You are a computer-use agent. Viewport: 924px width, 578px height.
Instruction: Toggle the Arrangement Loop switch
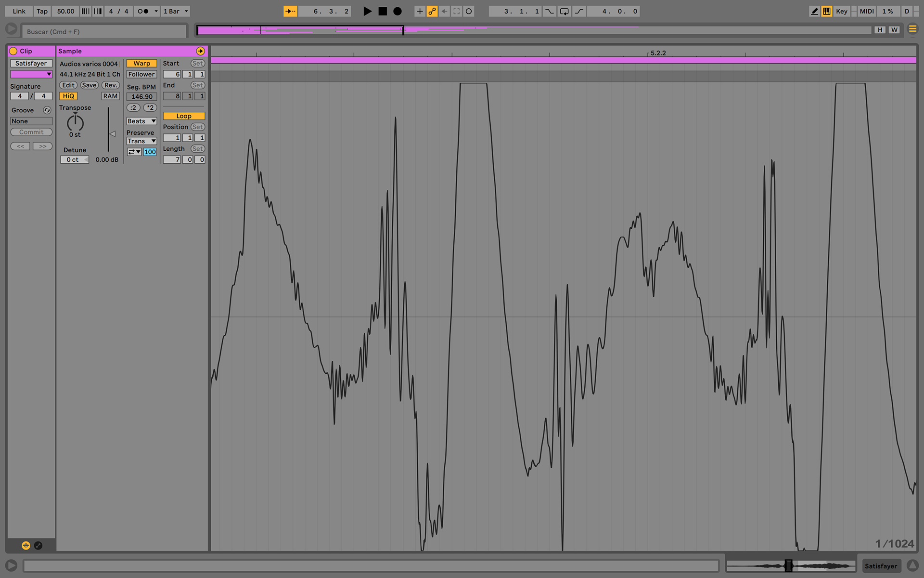(564, 11)
